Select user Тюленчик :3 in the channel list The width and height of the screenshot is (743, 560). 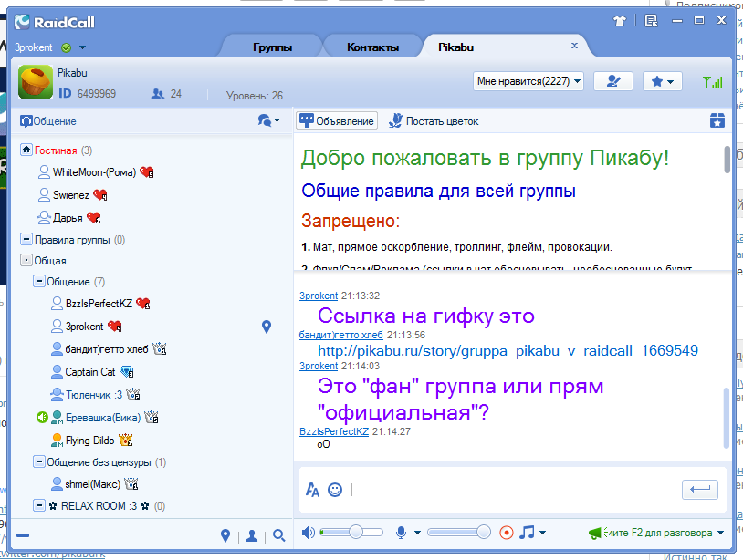tap(94, 394)
